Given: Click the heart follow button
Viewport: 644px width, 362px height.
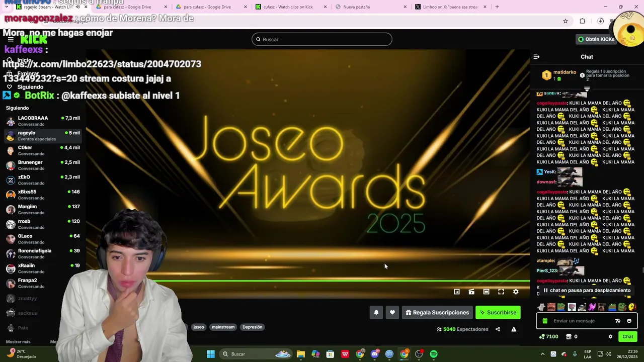Looking at the screenshot, I should click(392, 313).
